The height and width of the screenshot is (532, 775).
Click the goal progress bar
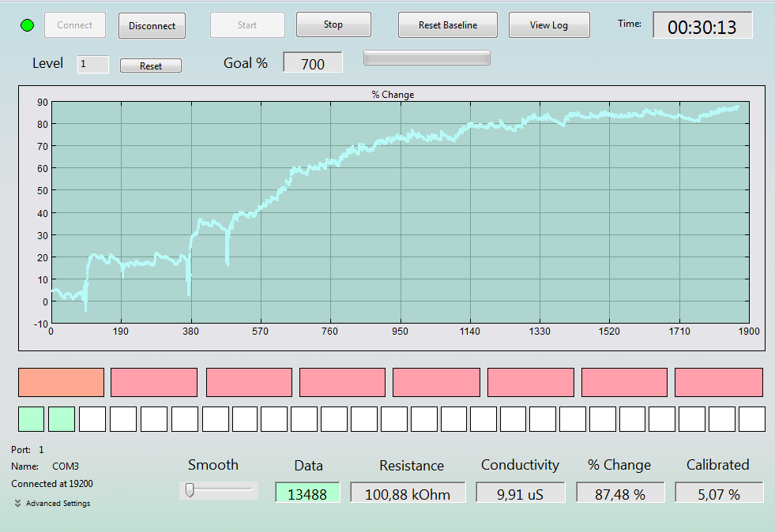click(427, 58)
